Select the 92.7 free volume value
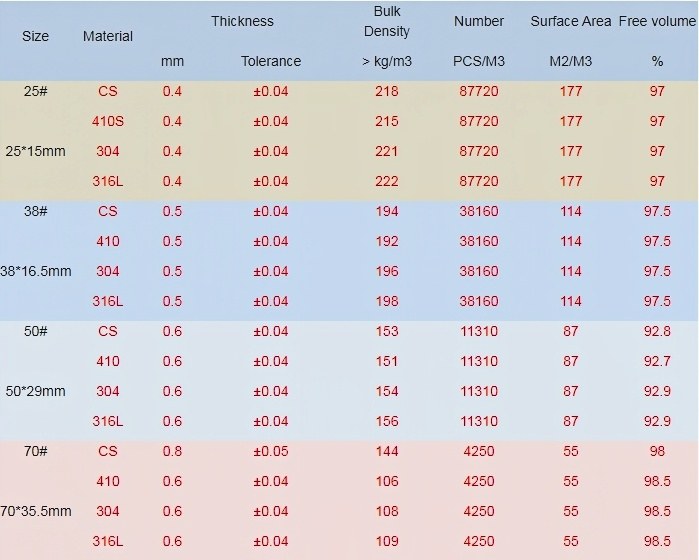 point(657,361)
